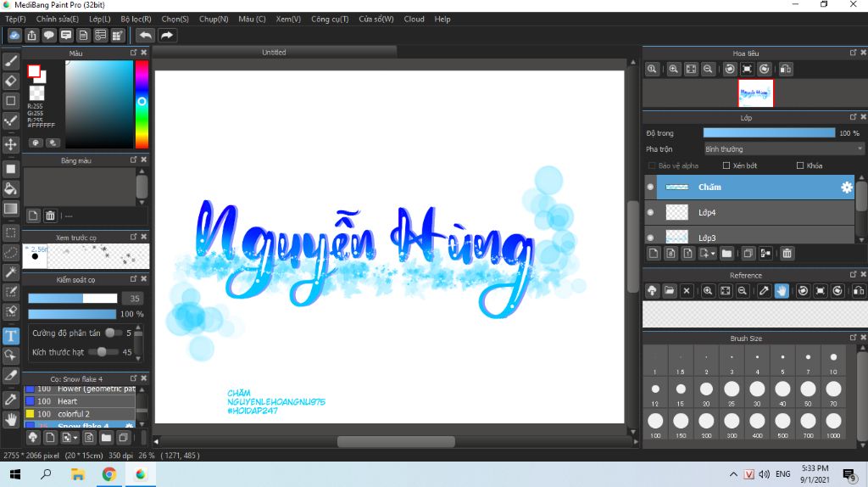Toggle the Bảo vệ alpha checkbox
Image resolution: width=868 pixels, height=487 pixels.
[x=652, y=165]
